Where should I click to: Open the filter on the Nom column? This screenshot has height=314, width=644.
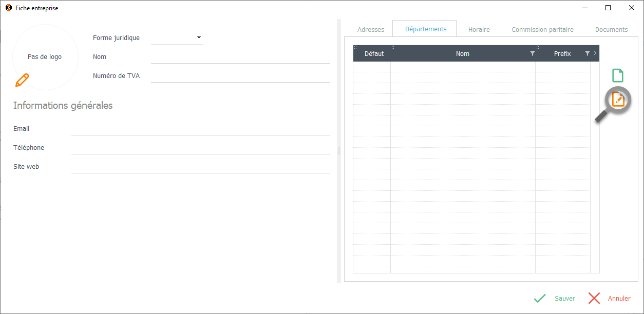pyautogui.click(x=532, y=53)
